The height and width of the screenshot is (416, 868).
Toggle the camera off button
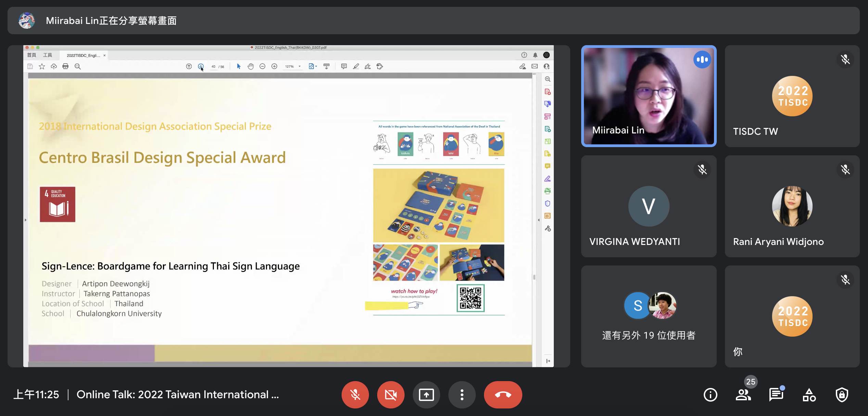coord(391,395)
